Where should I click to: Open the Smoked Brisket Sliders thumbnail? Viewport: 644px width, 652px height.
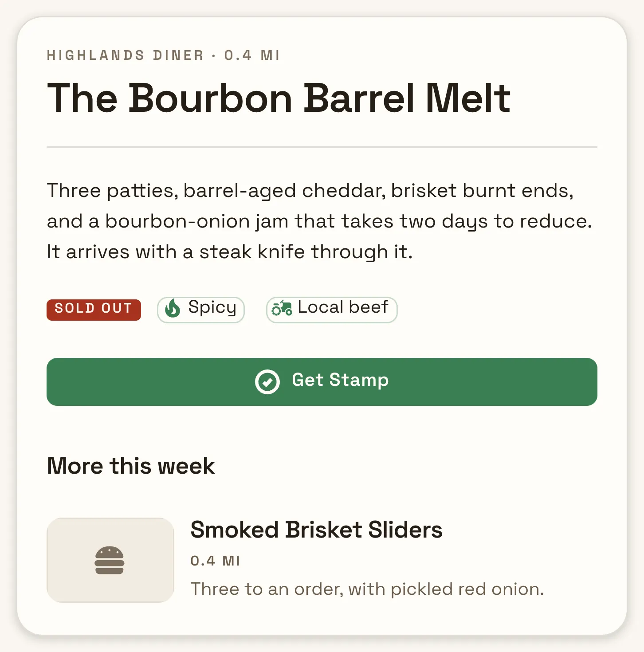pyautogui.click(x=110, y=560)
